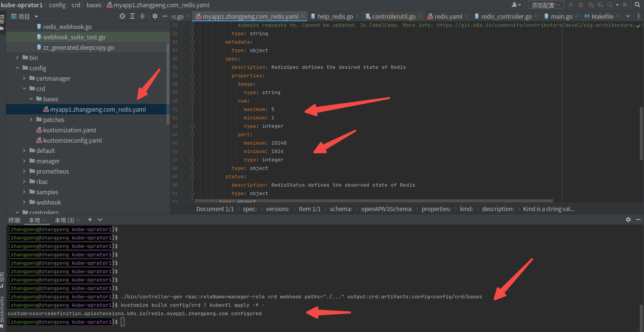Click the editor vertical scrollbar thumb
Viewport: 644px width, 332px height.
pyautogui.click(x=641, y=133)
